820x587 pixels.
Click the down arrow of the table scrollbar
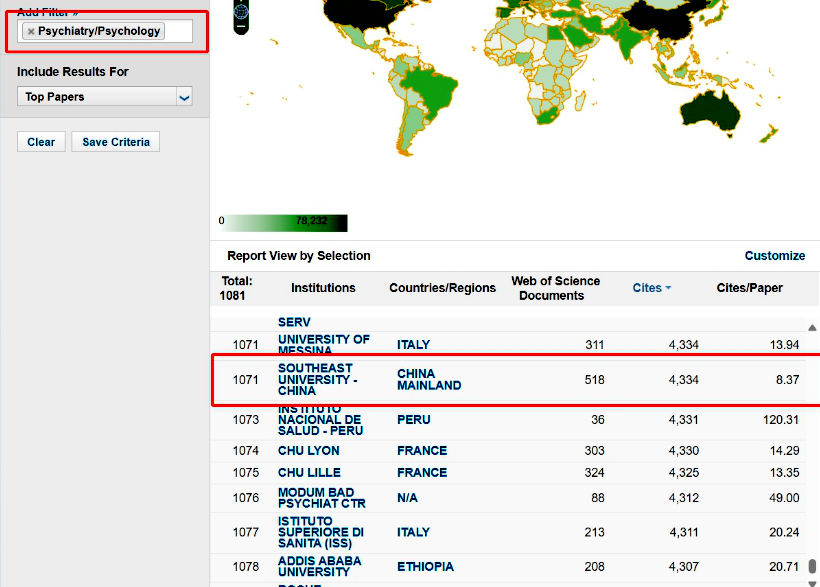[x=812, y=583]
